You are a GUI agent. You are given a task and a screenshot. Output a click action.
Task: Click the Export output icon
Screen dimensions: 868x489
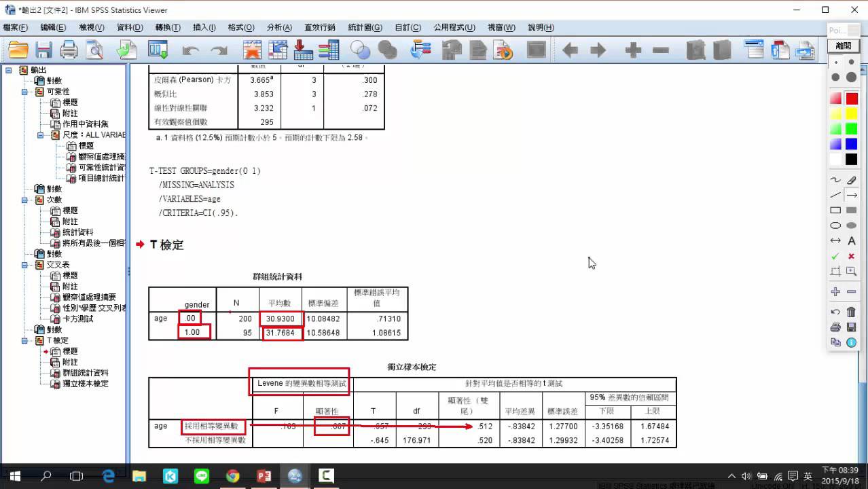tap(127, 50)
